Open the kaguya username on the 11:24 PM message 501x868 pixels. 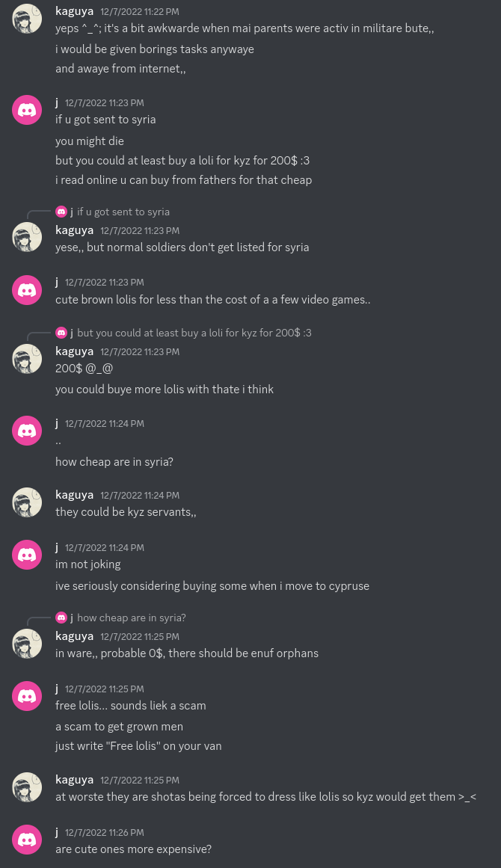74,495
